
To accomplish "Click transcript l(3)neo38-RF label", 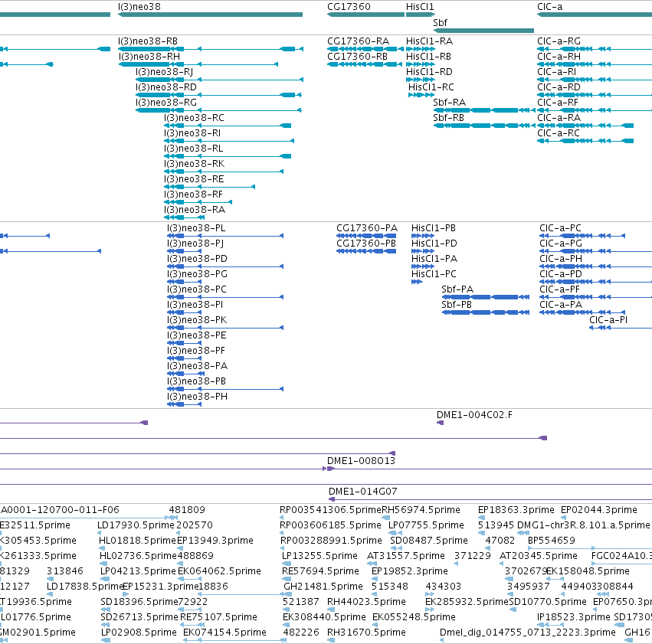I will pyautogui.click(x=193, y=195).
